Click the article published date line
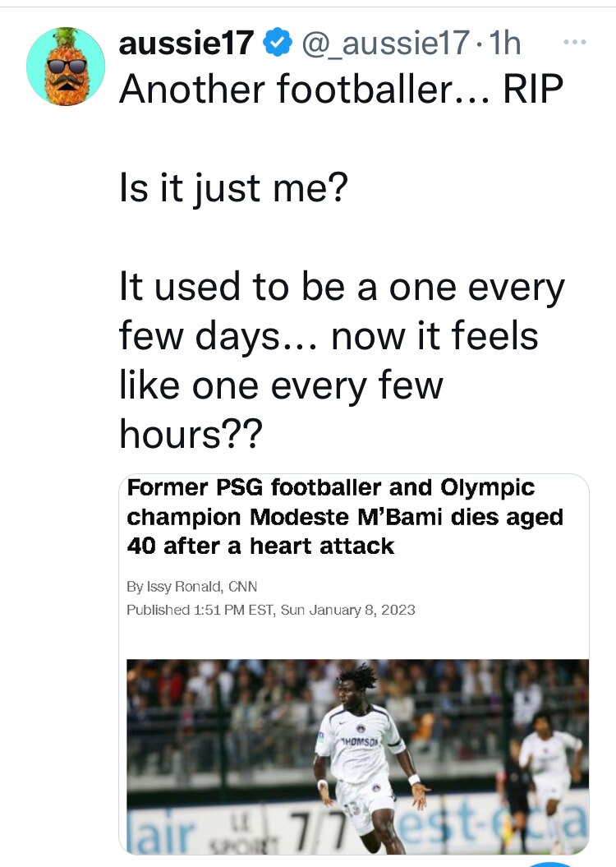Image resolution: width=616 pixels, height=867 pixels. tap(271, 610)
